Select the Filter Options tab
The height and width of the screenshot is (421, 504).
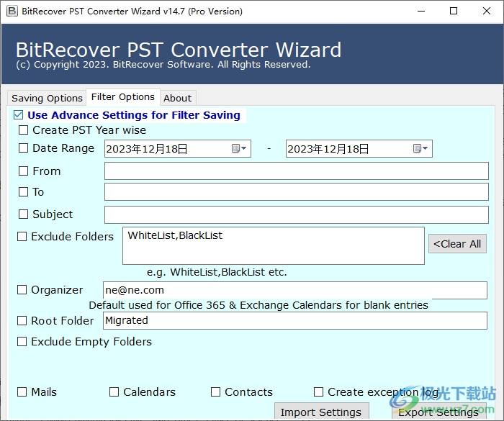(x=123, y=96)
